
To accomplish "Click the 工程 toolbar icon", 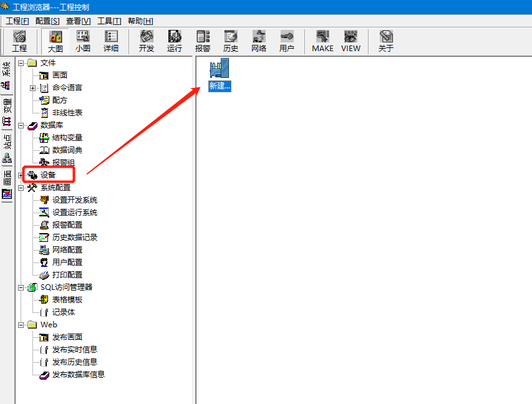I will [19, 41].
